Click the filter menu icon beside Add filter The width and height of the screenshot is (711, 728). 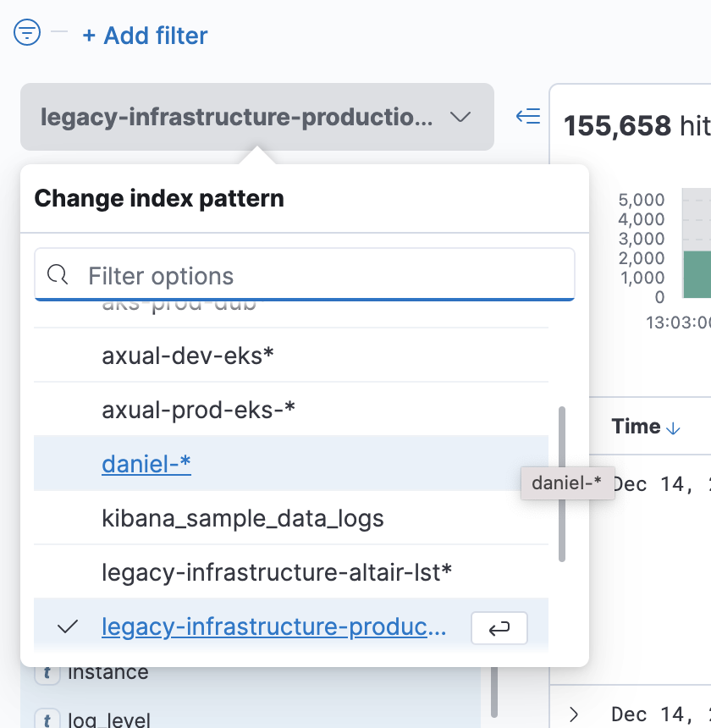coord(27,33)
